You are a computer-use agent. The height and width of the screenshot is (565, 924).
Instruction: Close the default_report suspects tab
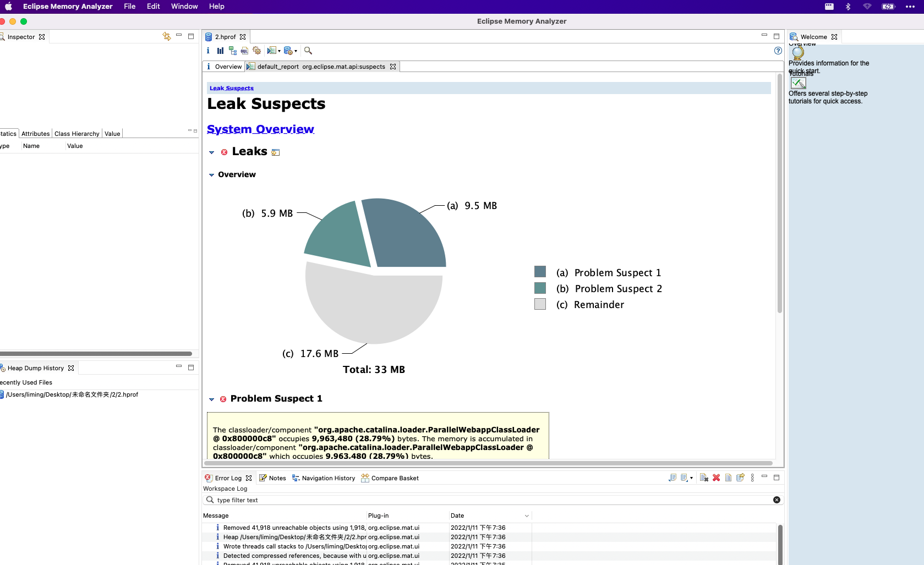393,67
